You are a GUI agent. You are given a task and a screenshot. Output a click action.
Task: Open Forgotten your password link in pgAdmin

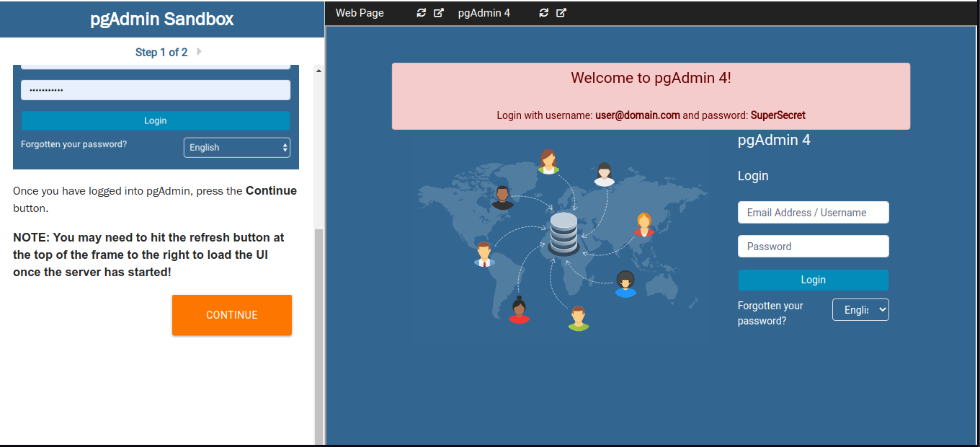coord(770,313)
